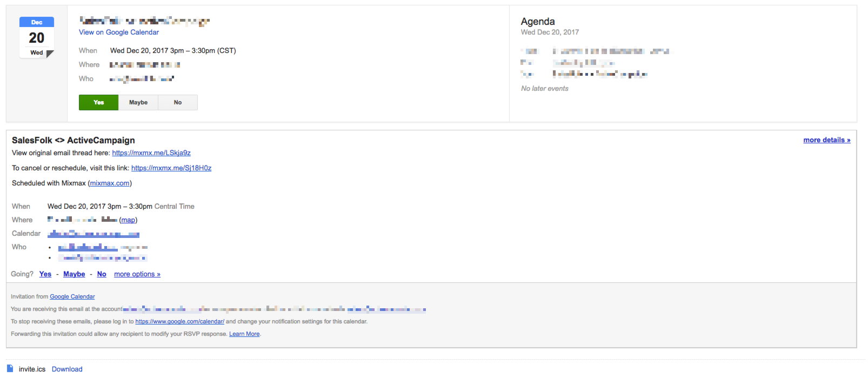The height and width of the screenshot is (384, 868).
Task: Open original email thread mxmx.me/LSkja9z link
Action: tap(151, 153)
